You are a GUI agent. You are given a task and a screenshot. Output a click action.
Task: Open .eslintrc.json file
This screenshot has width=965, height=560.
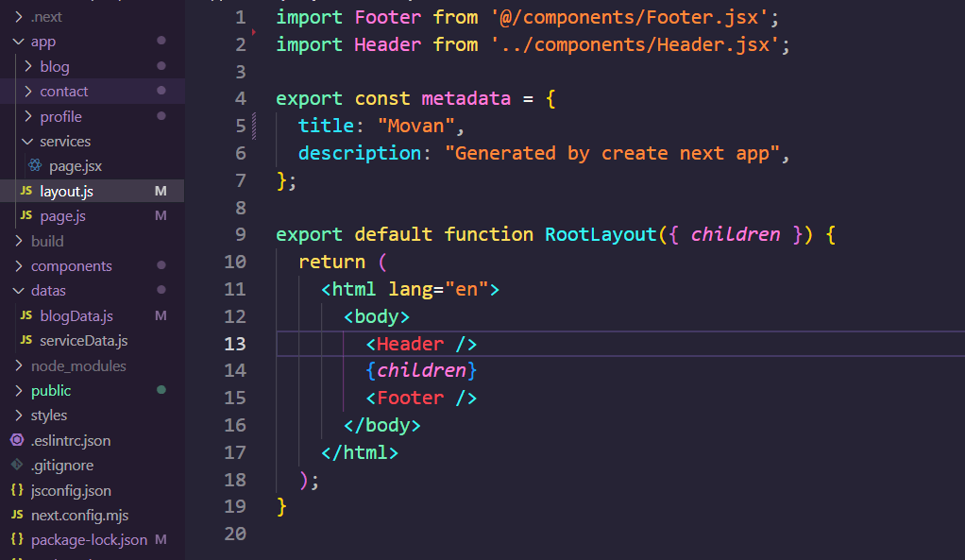[x=71, y=441]
